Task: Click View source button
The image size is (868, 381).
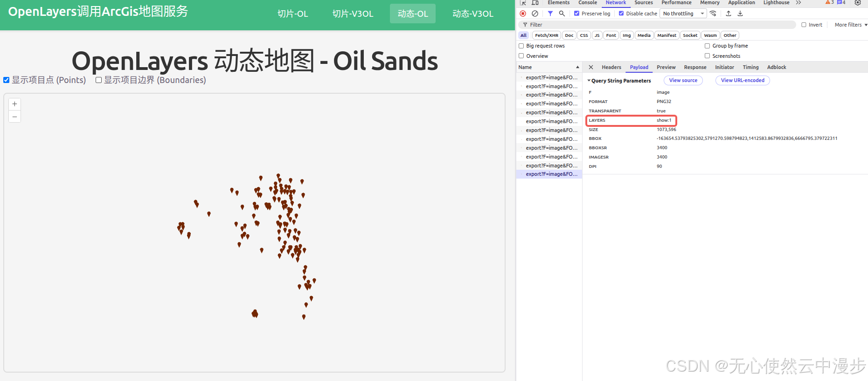Action: click(x=683, y=80)
